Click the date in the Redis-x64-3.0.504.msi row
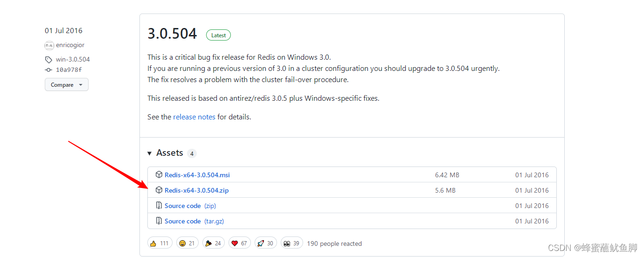The height and width of the screenshot is (257, 644). pos(532,175)
